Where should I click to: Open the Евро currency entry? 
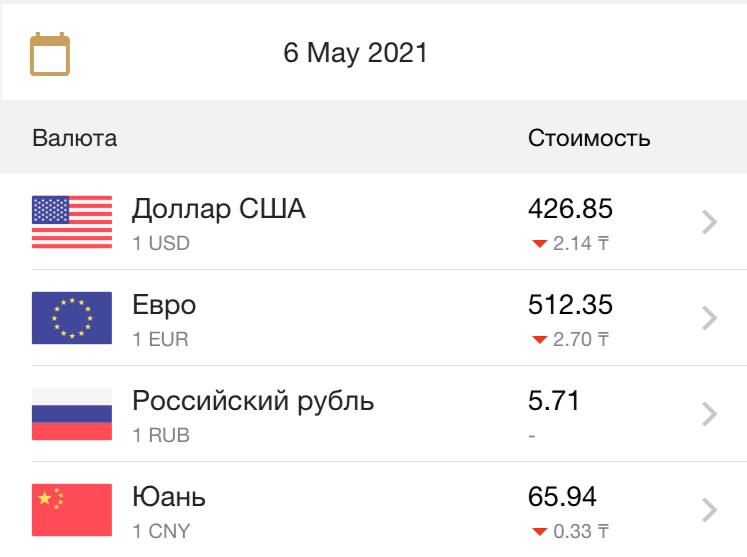coord(374,318)
